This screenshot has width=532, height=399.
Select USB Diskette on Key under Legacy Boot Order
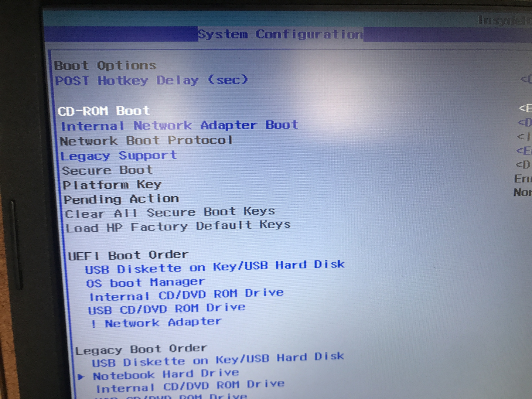pyautogui.click(x=218, y=359)
